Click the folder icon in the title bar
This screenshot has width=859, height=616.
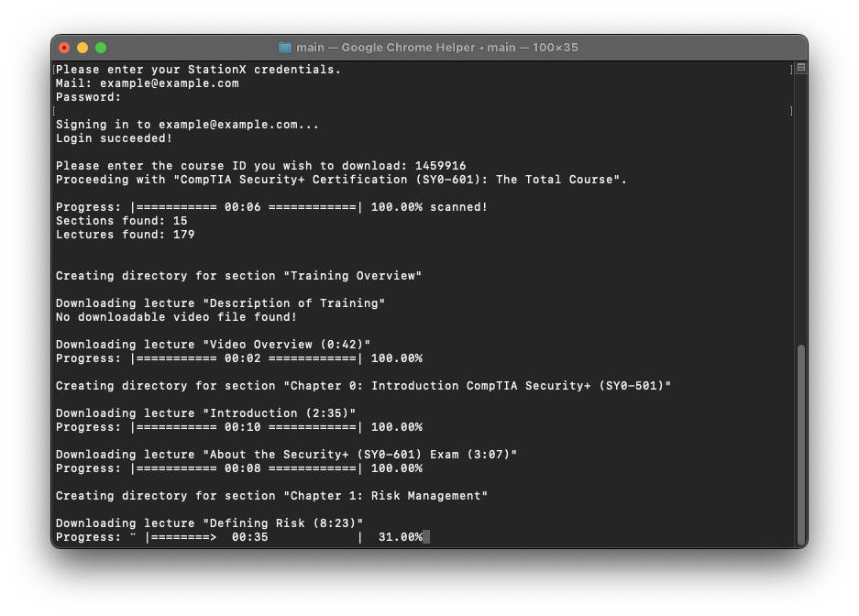point(285,47)
